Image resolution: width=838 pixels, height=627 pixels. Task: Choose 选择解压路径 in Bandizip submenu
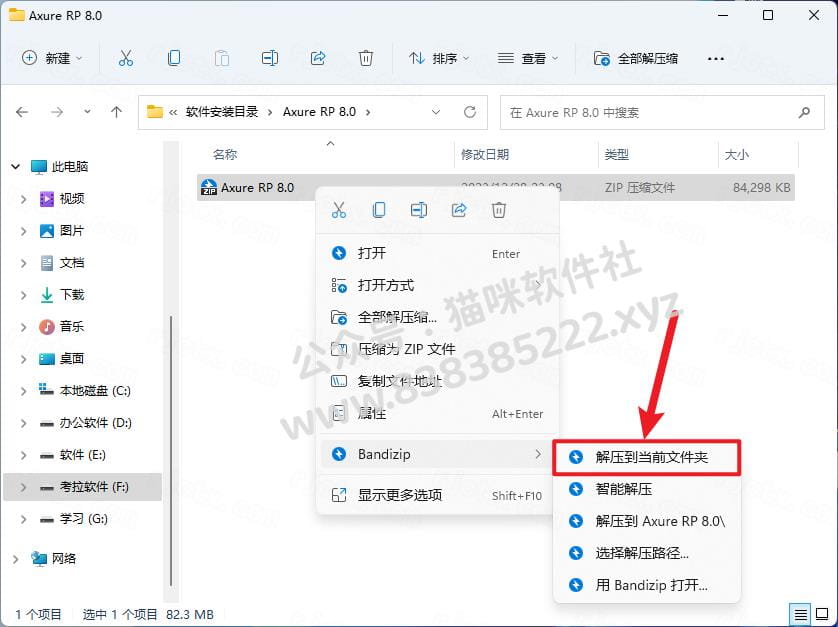coord(647,553)
